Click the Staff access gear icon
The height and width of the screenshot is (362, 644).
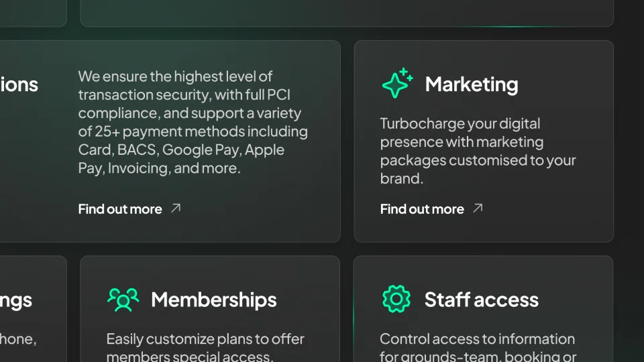coord(396,299)
